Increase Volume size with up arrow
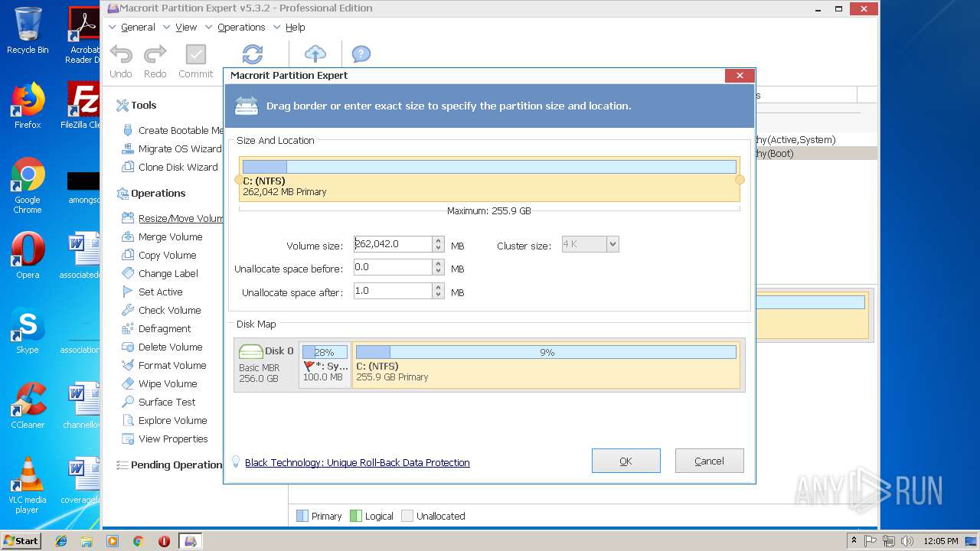The width and height of the screenshot is (980, 551). 438,240
